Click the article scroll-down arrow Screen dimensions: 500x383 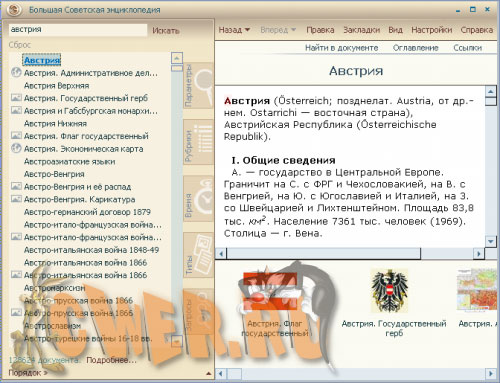pos(490,241)
